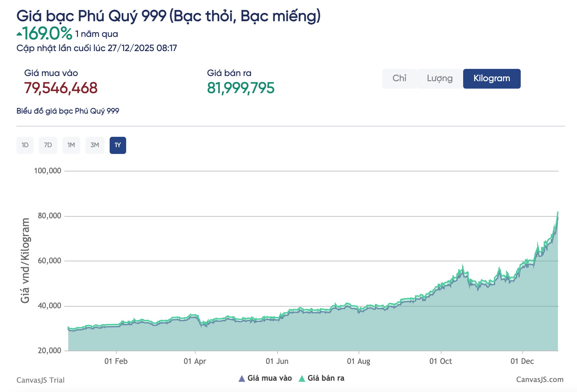
Task: Select the 7D time range
Action: (x=48, y=145)
